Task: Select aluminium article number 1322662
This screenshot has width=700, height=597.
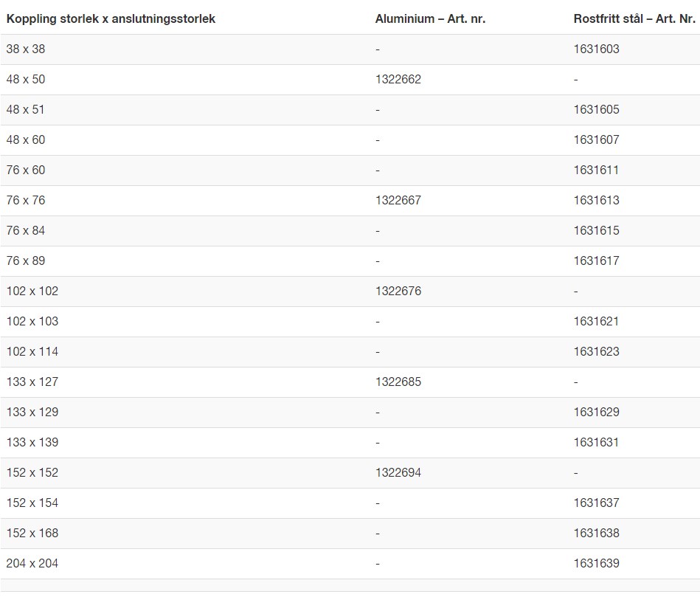Action: pyautogui.click(x=398, y=80)
